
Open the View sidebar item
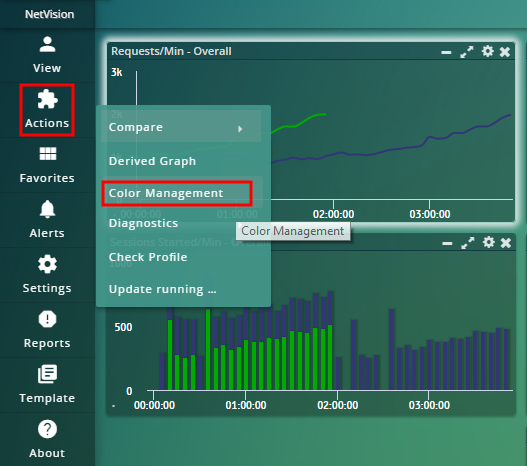click(x=47, y=54)
